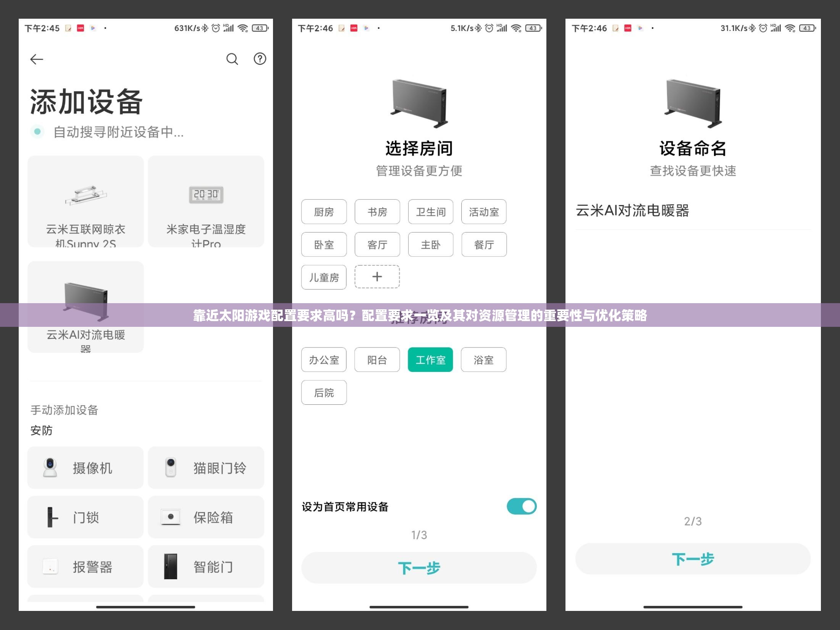Choose the 后院 room option

click(x=323, y=392)
